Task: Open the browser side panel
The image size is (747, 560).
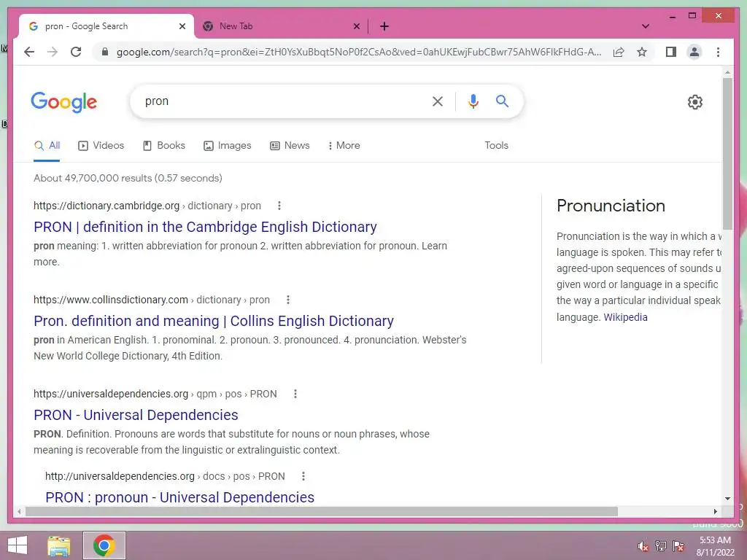Action: tap(671, 52)
